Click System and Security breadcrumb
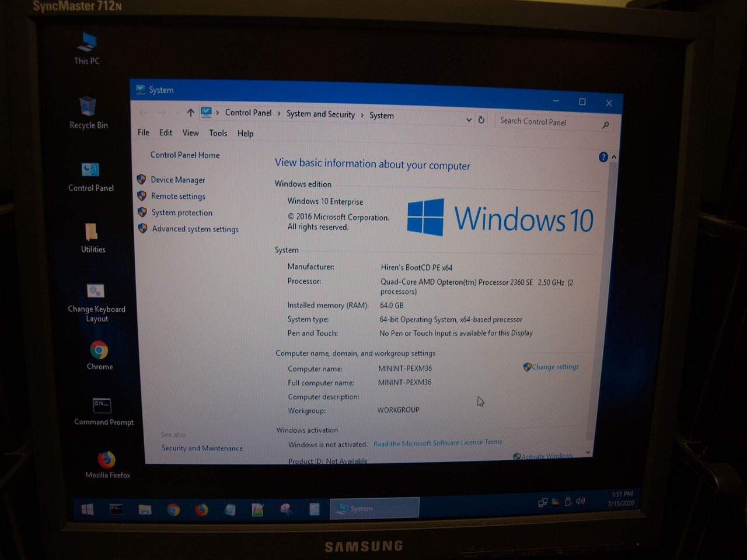The image size is (747, 560). (x=320, y=114)
